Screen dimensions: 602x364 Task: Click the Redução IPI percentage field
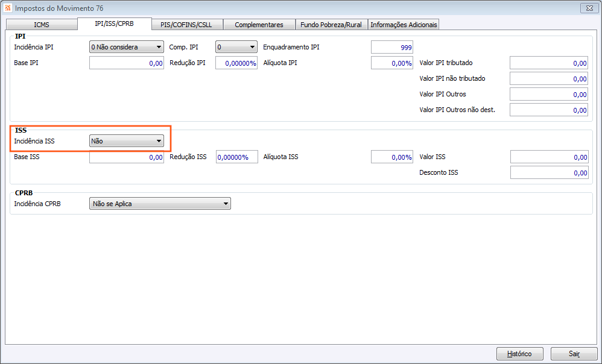click(x=236, y=63)
